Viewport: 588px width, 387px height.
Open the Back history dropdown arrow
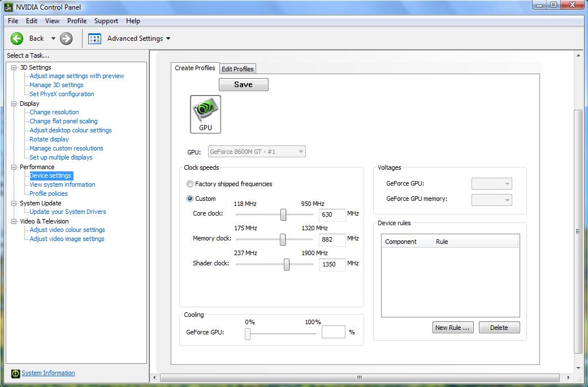(53, 38)
